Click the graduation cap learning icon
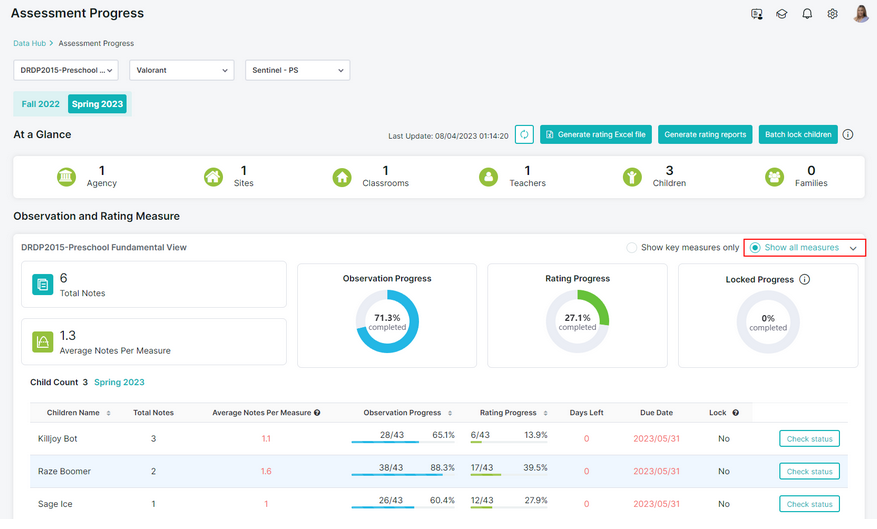 781,14
